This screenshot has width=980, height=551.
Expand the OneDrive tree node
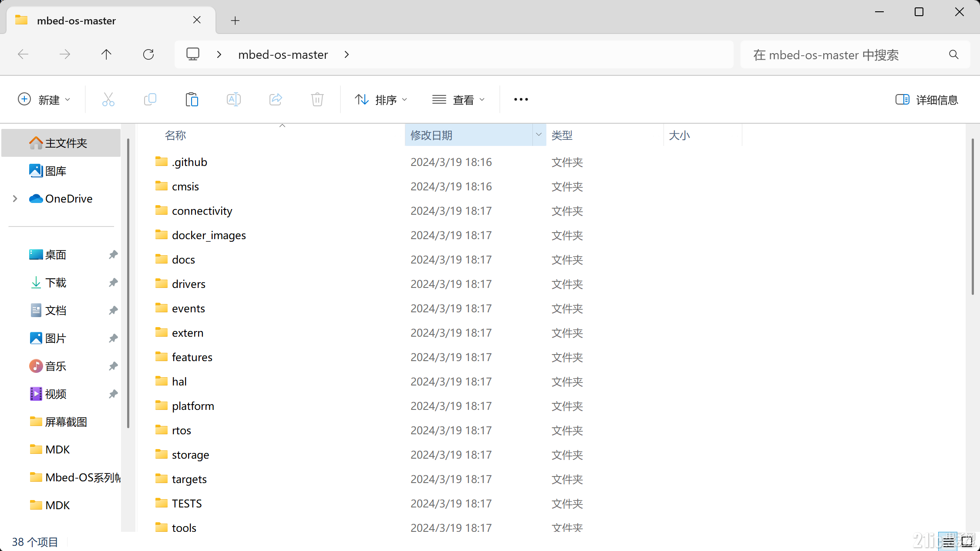tap(15, 199)
